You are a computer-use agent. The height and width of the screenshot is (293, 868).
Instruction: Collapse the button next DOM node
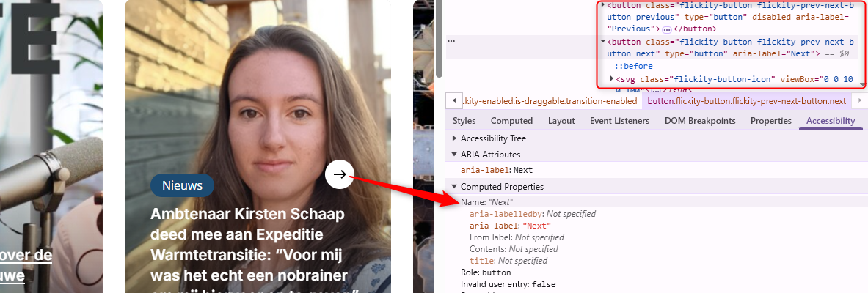pyautogui.click(x=603, y=42)
